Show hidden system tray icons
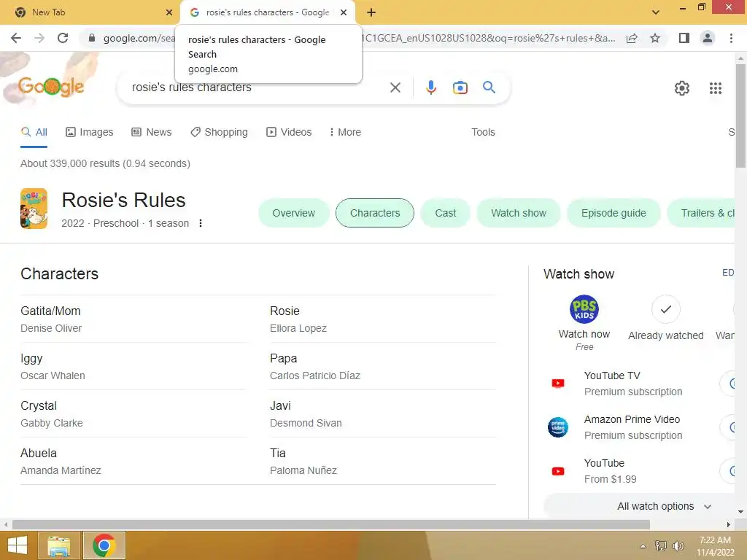Viewport: 747px width, 560px height. 643,547
